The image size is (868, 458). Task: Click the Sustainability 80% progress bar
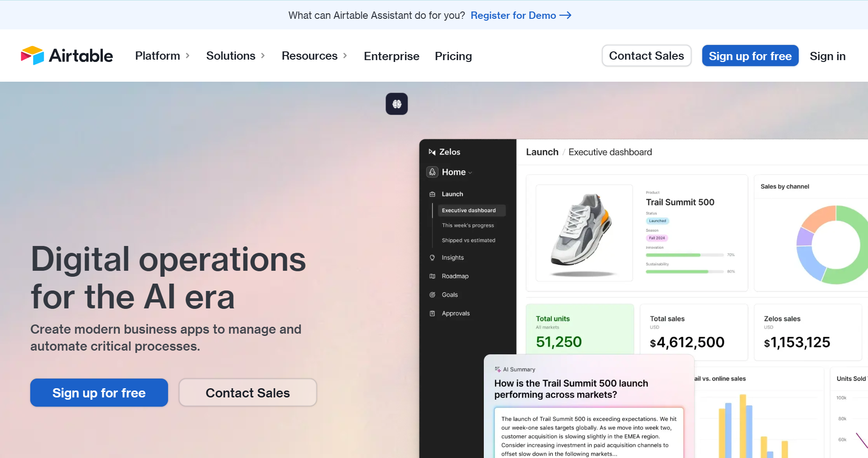pyautogui.click(x=684, y=272)
